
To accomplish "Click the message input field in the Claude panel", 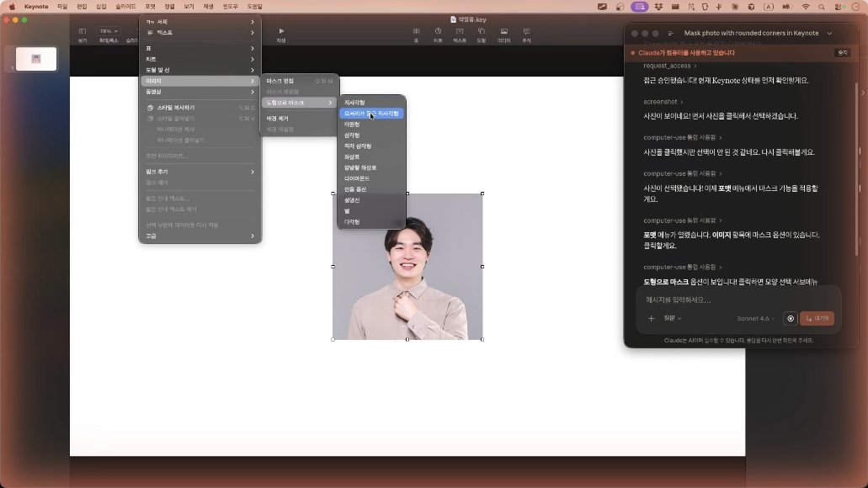I will click(x=739, y=300).
